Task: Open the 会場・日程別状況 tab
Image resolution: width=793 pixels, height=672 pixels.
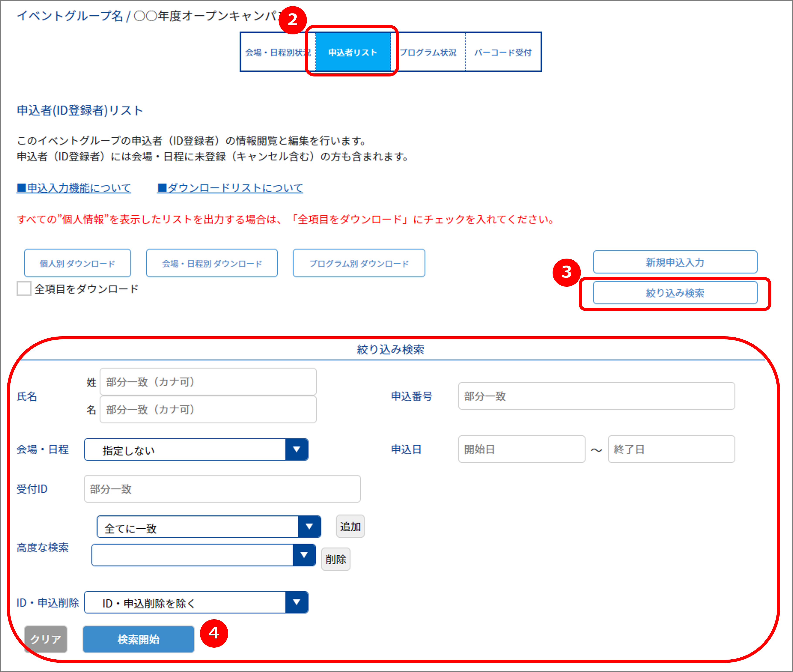Action: click(x=278, y=52)
